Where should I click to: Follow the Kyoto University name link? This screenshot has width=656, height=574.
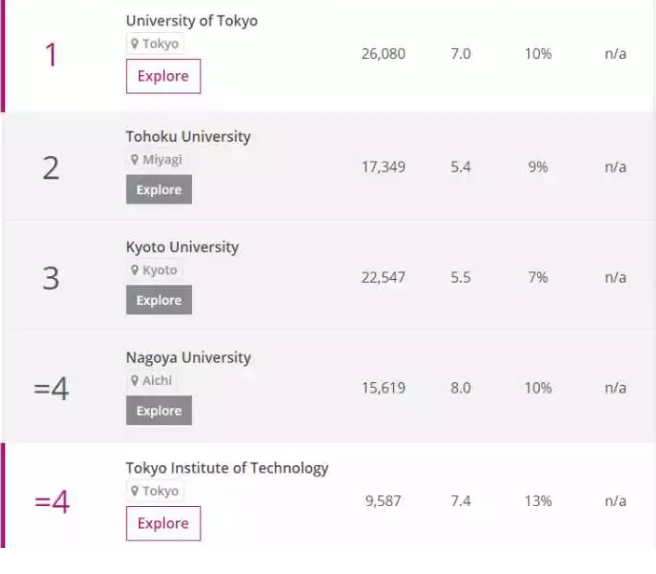[x=182, y=247]
